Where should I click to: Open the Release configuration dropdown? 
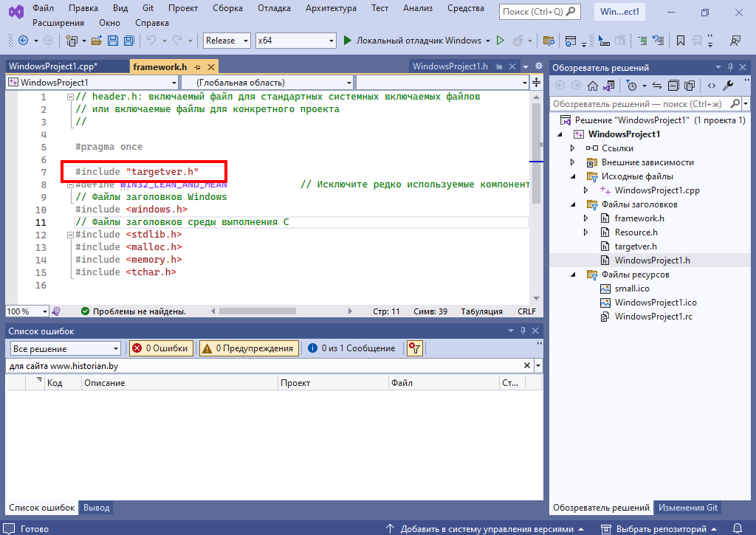(227, 41)
